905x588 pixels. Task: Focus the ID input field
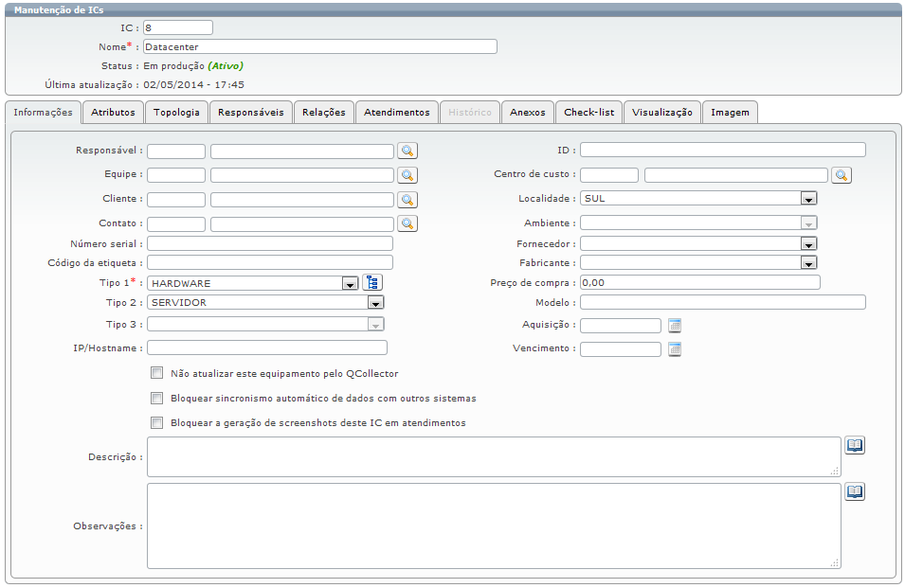coord(723,150)
